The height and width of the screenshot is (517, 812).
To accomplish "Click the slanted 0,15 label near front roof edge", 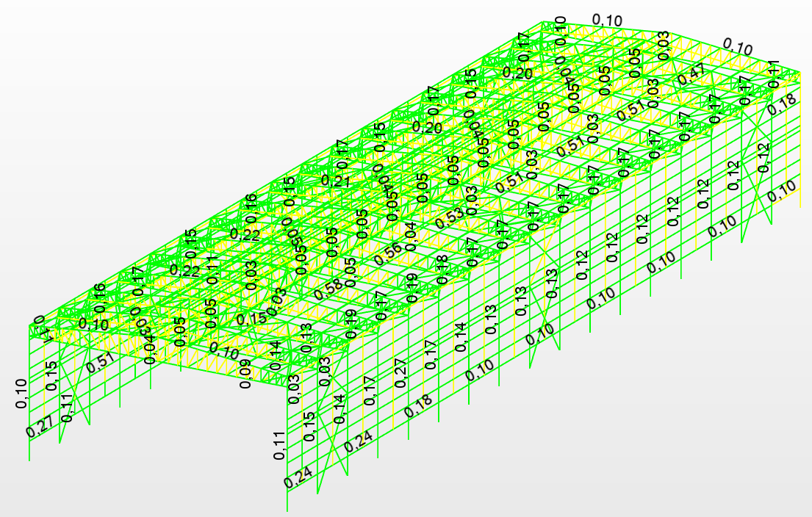I will 252,318.
